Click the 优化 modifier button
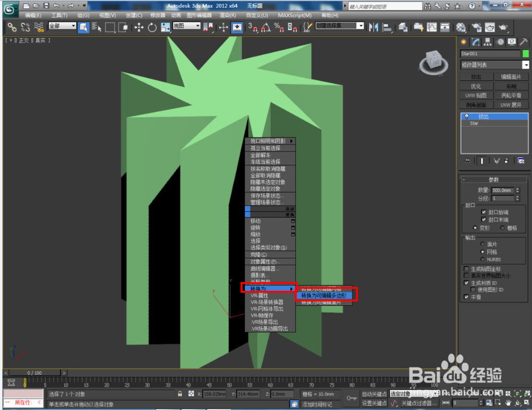 (x=476, y=87)
